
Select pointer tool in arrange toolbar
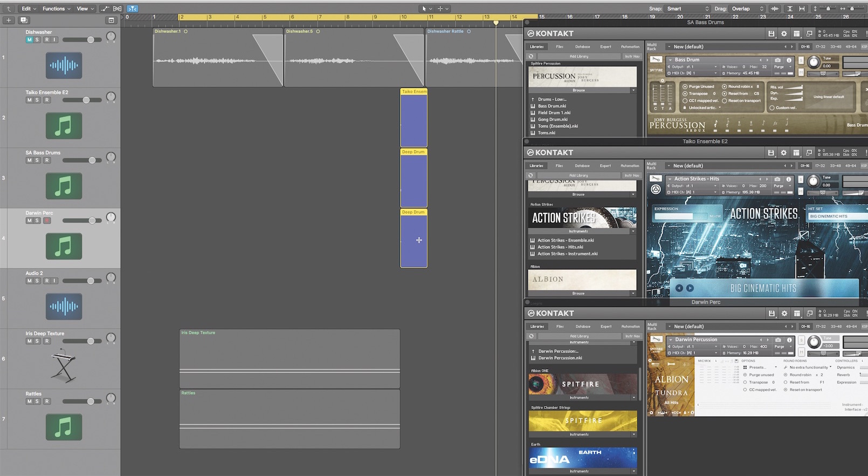pos(425,9)
